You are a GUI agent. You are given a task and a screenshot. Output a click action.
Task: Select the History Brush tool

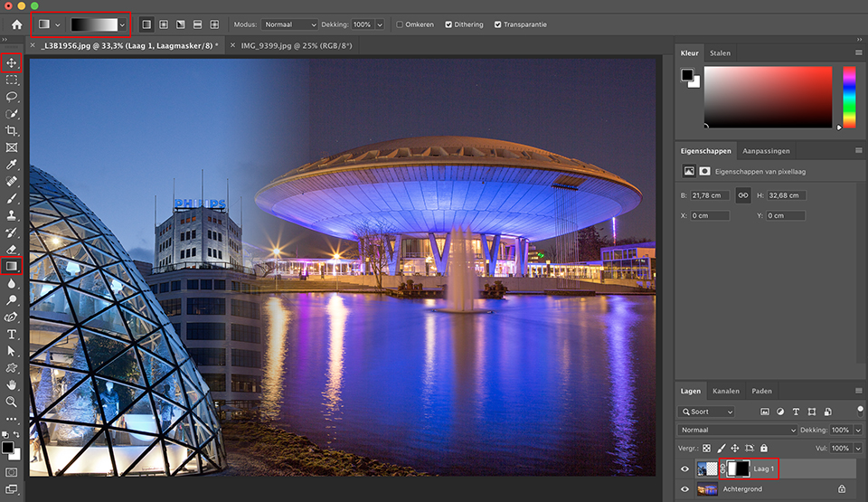(11, 232)
